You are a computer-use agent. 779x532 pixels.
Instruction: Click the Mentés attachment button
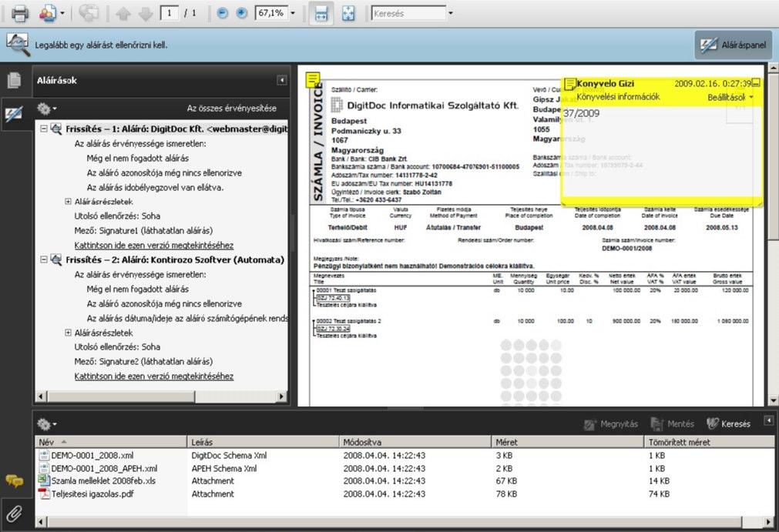pyautogui.click(x=672, y=423)
